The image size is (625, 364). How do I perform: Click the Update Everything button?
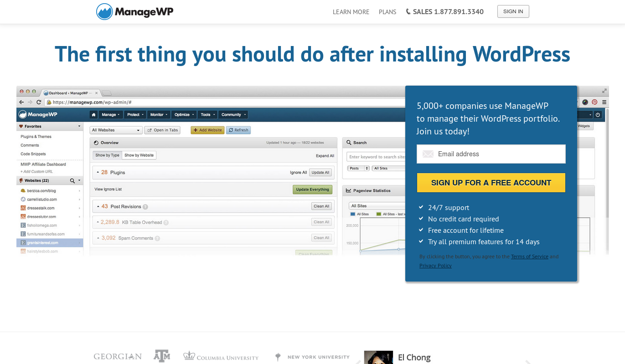pyautogui.click(x=312, y=190)
